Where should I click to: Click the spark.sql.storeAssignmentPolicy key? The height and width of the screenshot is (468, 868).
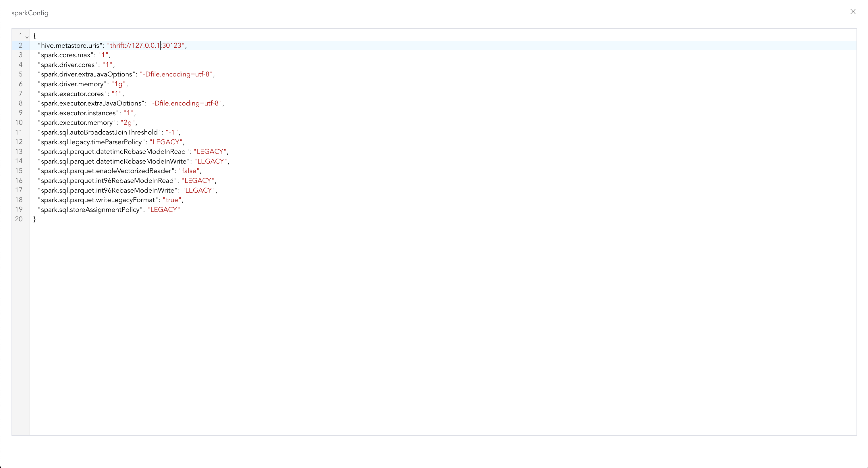tap(90, 210)
